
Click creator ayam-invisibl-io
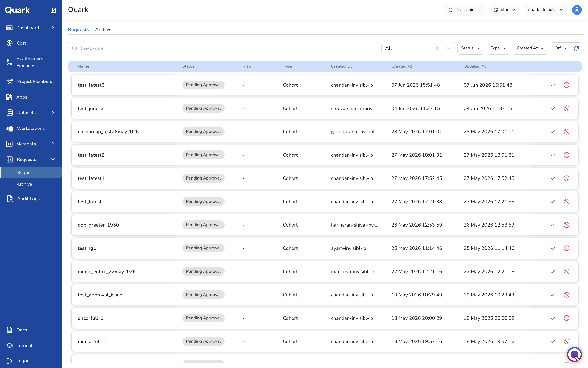click(x=349, y=248)
